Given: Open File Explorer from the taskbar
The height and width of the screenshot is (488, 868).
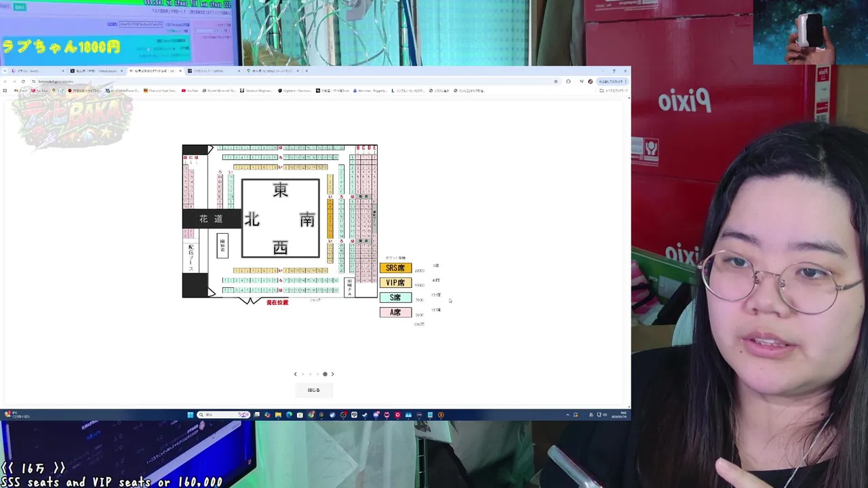Looking at the screenshot, I should tap(278, 415).
